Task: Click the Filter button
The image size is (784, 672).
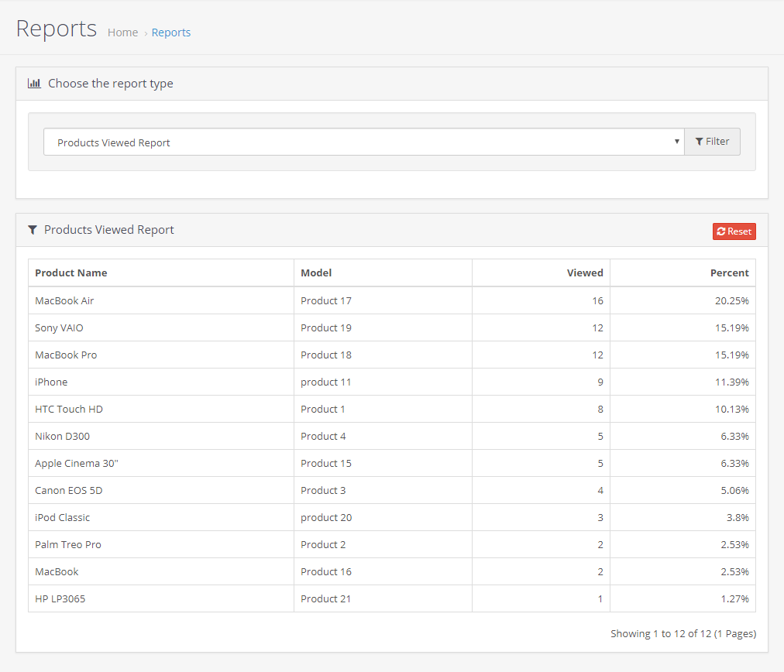Action: tap(712, 142)
